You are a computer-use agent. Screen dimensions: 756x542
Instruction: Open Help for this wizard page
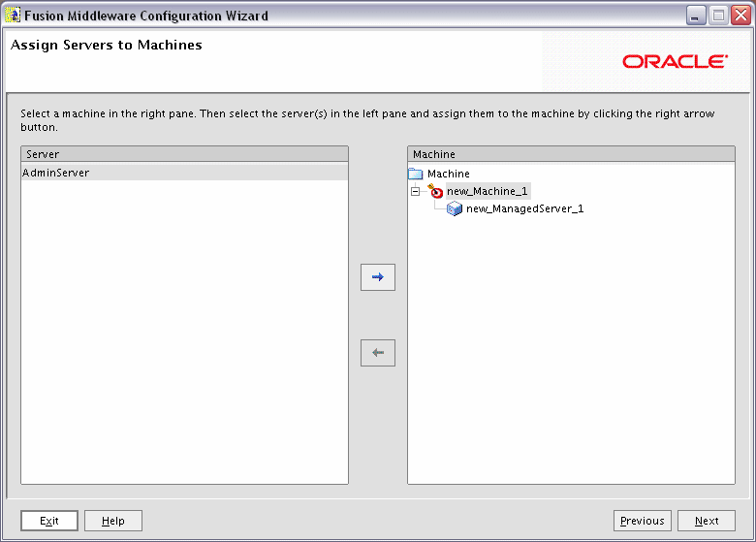click(x=113, y=521)
